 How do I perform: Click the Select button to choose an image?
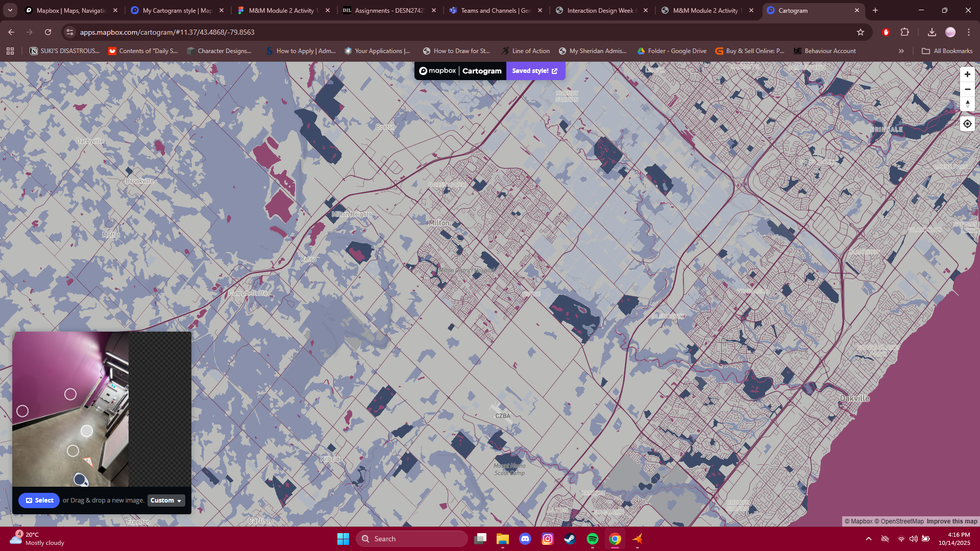point(39,500)
